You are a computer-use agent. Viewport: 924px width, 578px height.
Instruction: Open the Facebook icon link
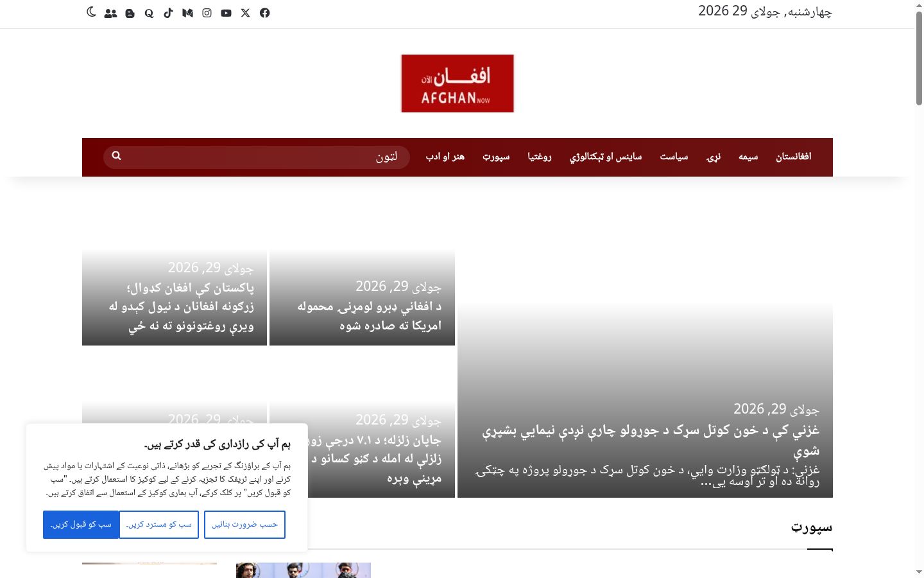click(264, 13)
